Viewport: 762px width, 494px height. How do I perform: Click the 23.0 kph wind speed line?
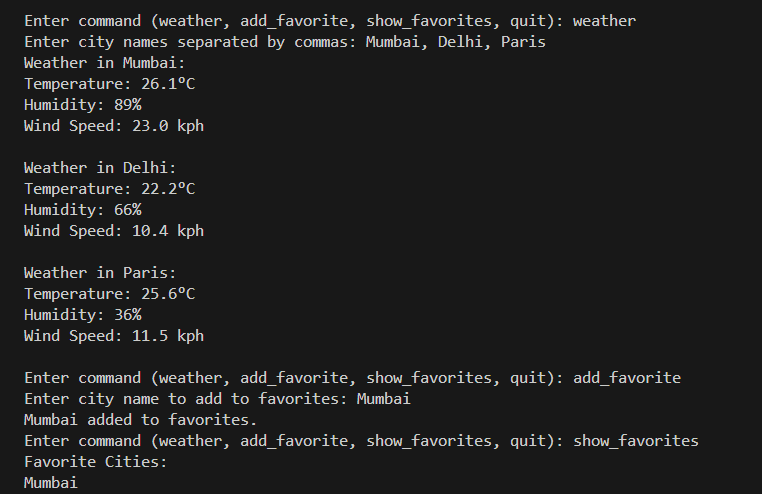click(x=113, y=126)
